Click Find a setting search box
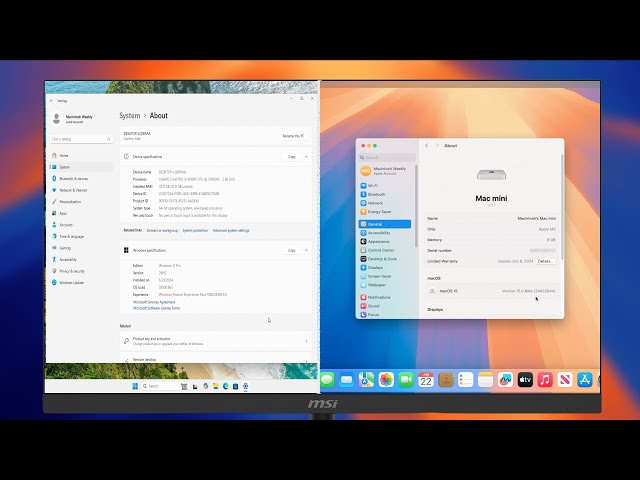This screenshot has width=640, height=480. coord(81,139)
